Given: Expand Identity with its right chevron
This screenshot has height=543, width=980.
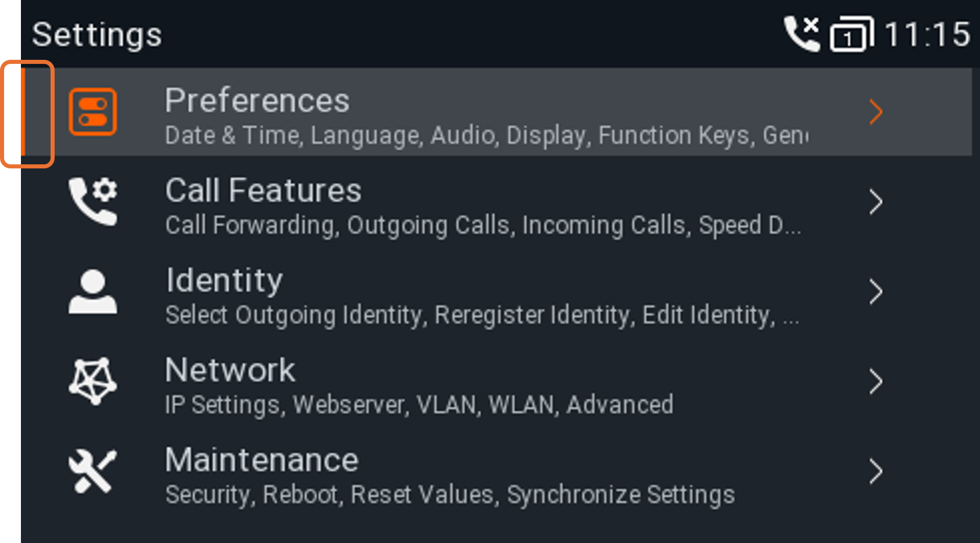Looking at the screenshot, I should click(876, 292).
